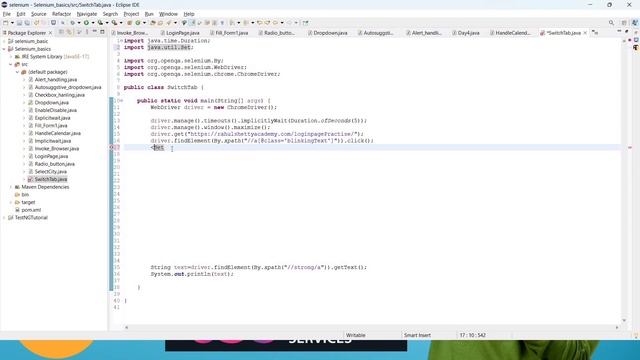Open the Navigate menu

click(87, 14)
